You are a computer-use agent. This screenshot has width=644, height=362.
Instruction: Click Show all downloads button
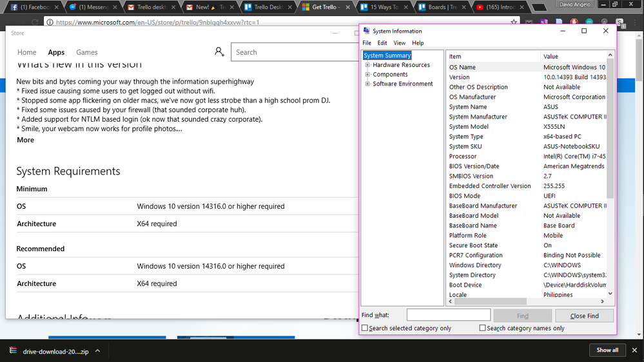click(x=607, y=350)
